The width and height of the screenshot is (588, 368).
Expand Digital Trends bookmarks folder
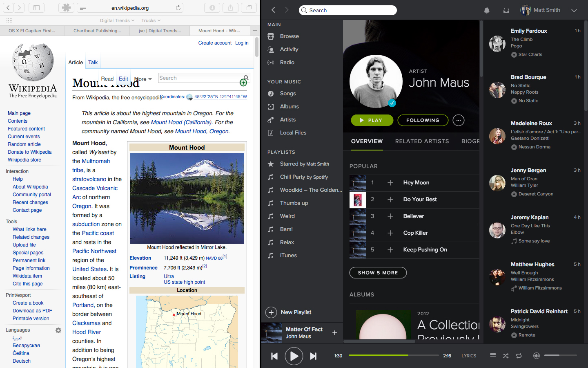pyautogui.click(x=117, y=20)
